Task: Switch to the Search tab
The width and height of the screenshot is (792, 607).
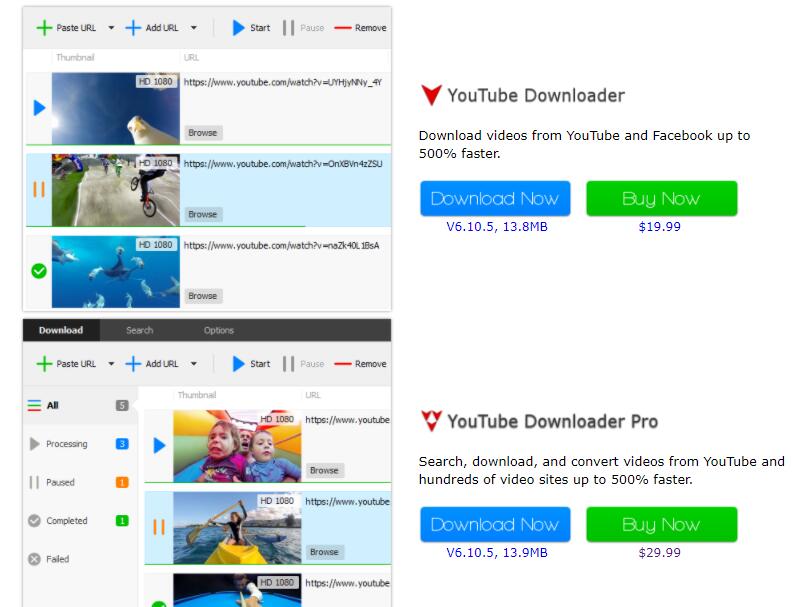Action: [x=139, y=330]
